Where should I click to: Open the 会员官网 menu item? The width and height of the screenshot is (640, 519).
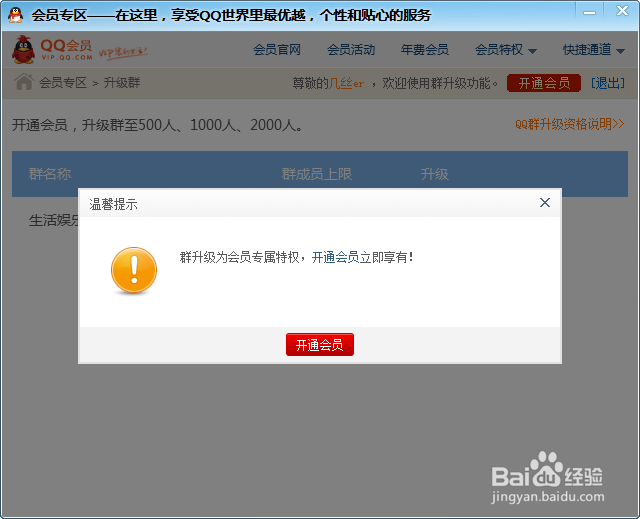[x=277, y=50]
